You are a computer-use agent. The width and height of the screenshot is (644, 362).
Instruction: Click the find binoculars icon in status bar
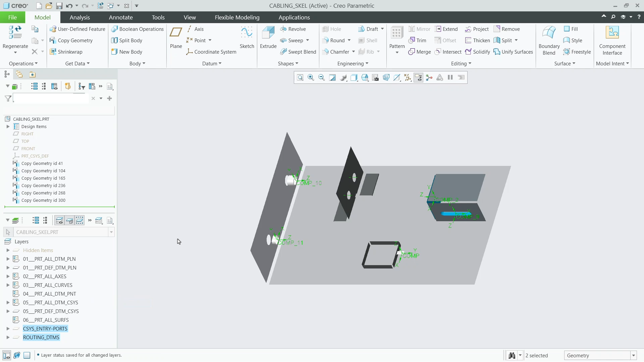click(512, 355)
